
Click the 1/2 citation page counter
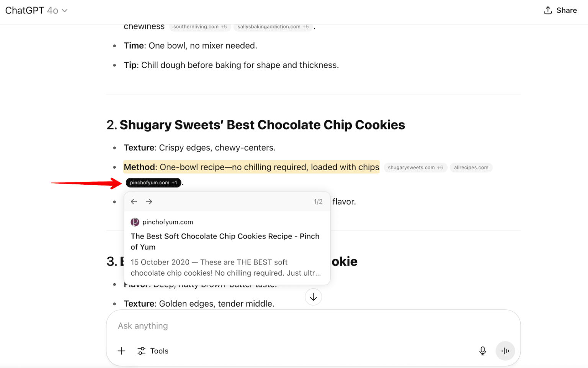pos(318,202)
